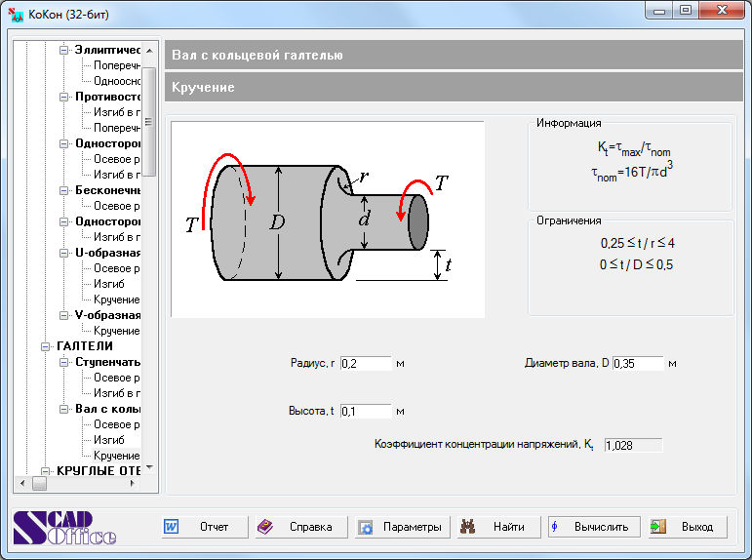The height and width of the screenshot is (560, 752).
Task: Collapse the ГАЛТЕЛИ tree section
Action: 46,346
